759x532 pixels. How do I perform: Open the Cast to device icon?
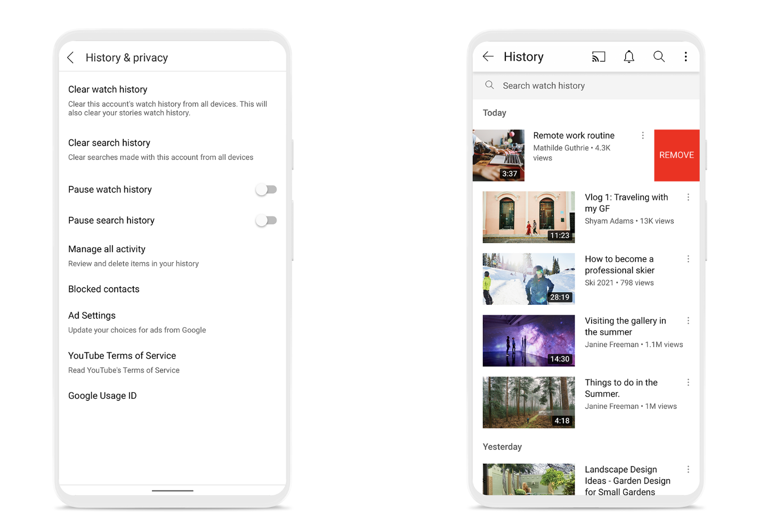599,57
